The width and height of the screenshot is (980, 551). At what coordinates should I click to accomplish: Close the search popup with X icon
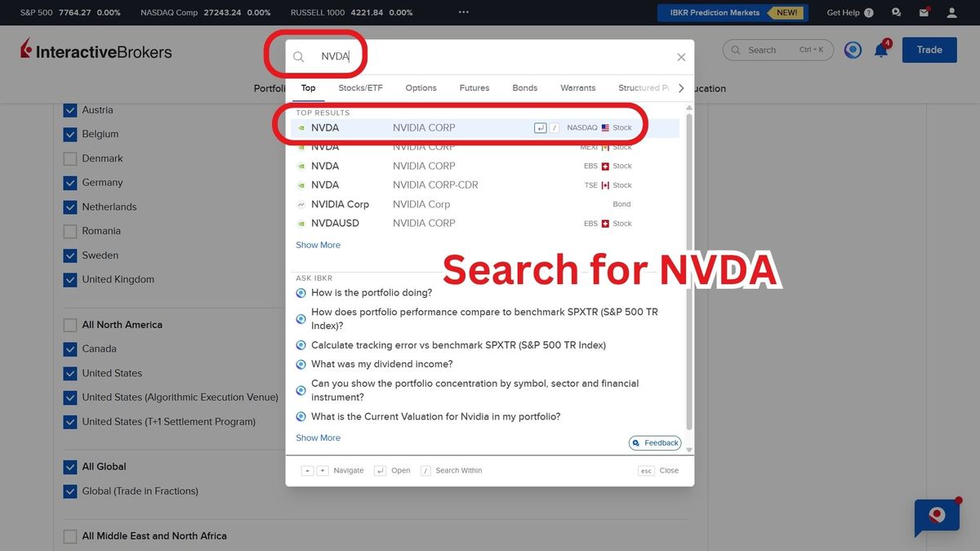click(x=681, y=57)
